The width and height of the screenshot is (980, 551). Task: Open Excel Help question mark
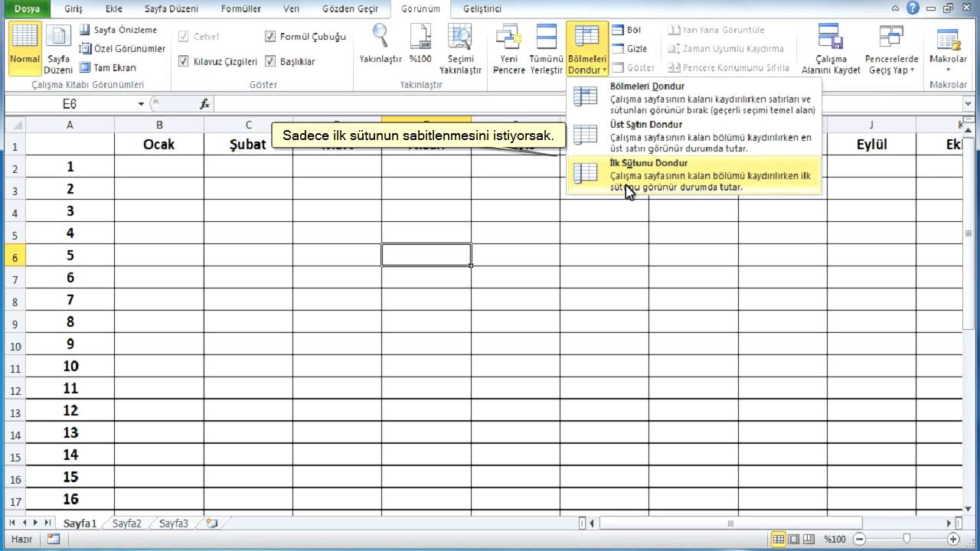click(x=912, y=8)
